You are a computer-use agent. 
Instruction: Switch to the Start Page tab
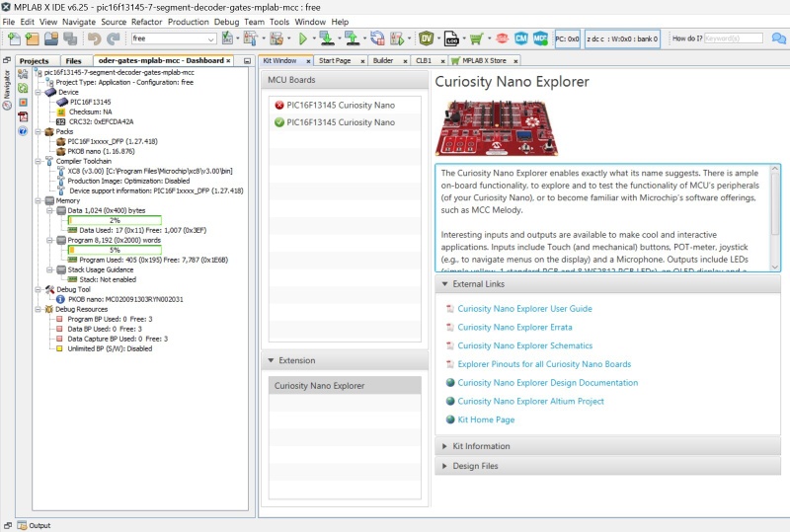pyautogui.click(x=335, y=60)
